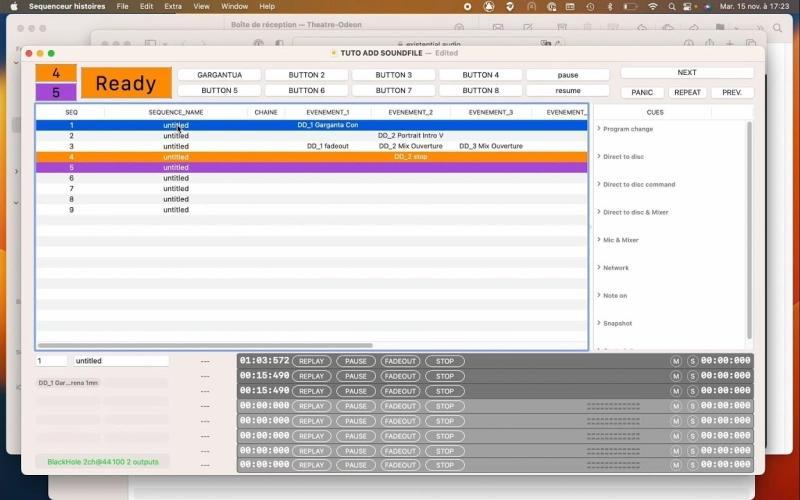Viewport: 800px width, 500px height.
Task: Solo the player row showing 01:03:572
Action: (x=692, y=361)
